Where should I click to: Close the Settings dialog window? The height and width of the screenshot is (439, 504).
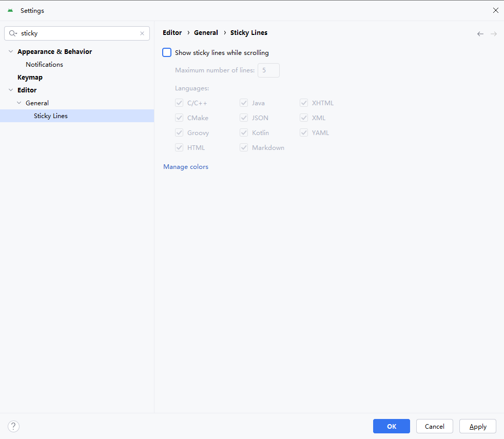496,10
